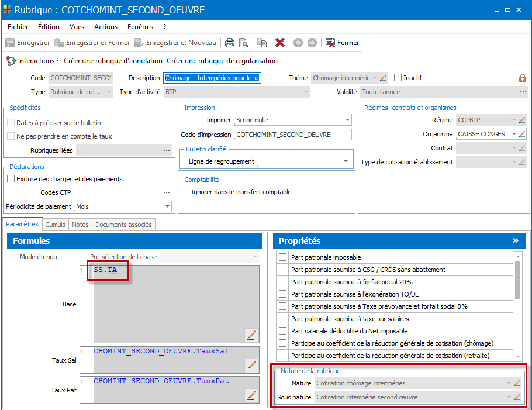532x410 pixels.
Task: Open Rubriques liées ellipsis button
Action: pos(166,150)
